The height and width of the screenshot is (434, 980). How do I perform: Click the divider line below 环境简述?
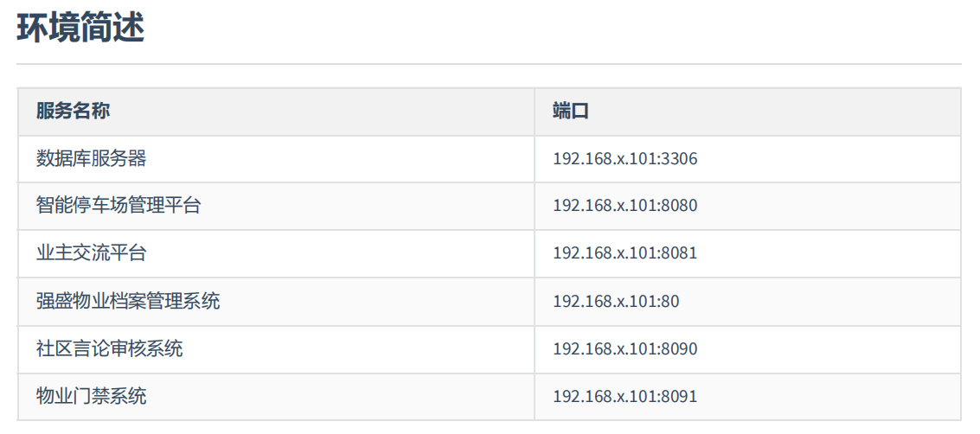(489, 64)
